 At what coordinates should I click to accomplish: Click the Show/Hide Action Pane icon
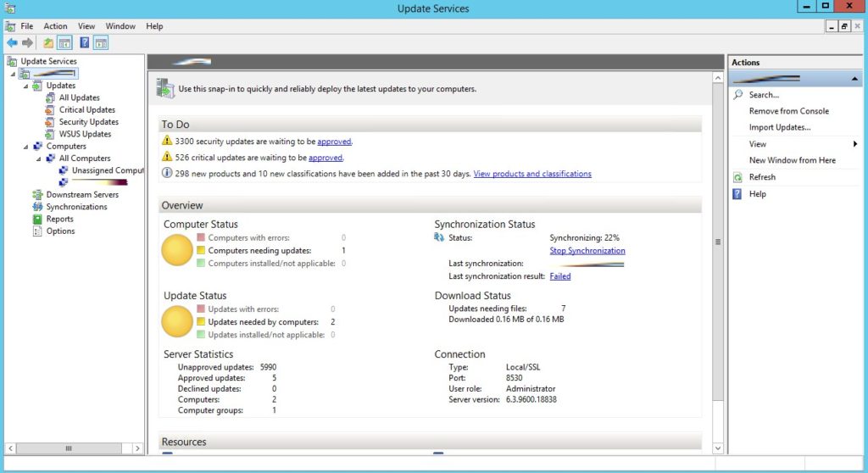point(101,43)
